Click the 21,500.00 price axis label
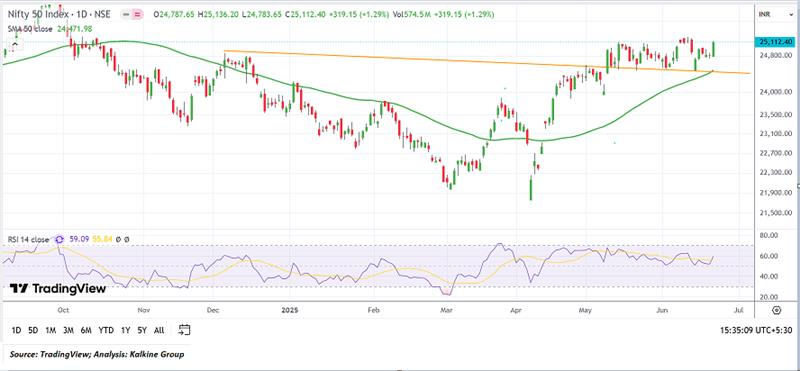800x371 pixels. tap(776, 213)
